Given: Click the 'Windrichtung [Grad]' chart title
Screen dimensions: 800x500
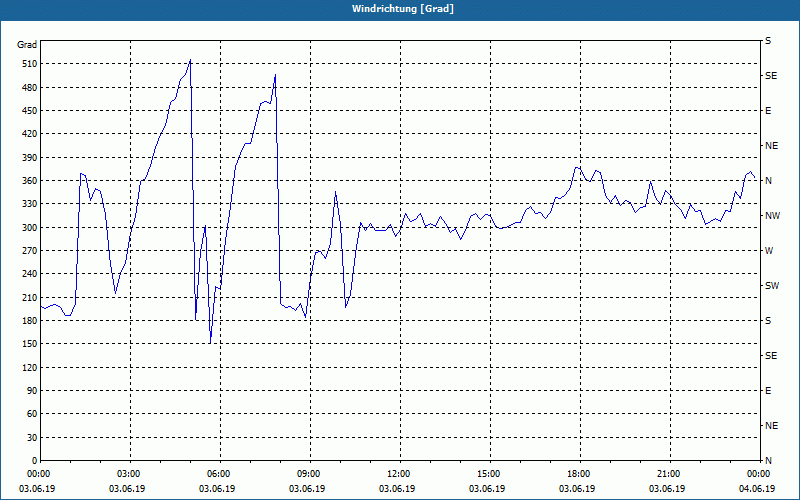Looking at the screenshot, I should 403,9.
